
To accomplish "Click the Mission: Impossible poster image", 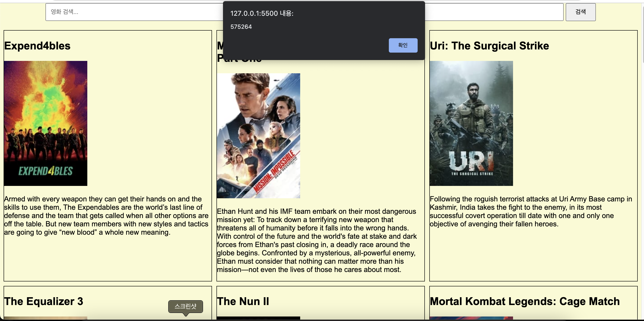I will (x=258, y=136).
